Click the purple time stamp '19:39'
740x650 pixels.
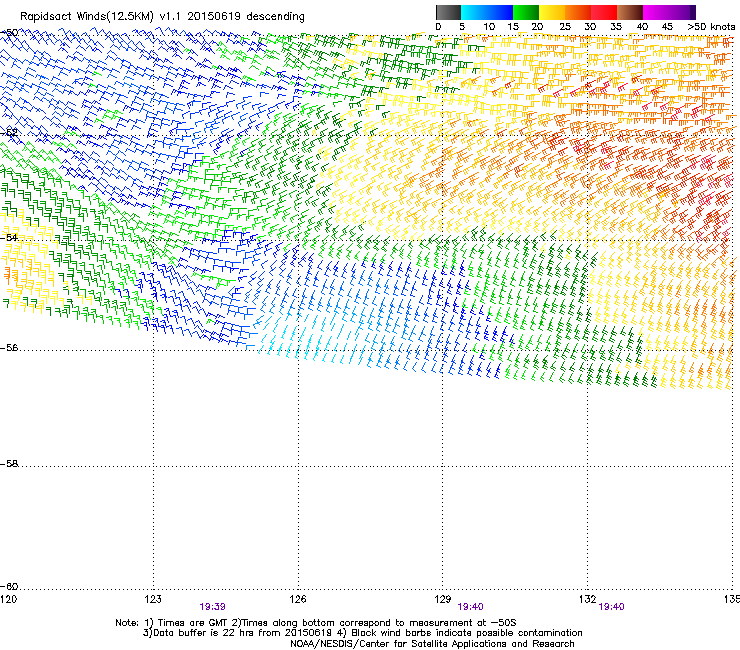pos(212,607)
